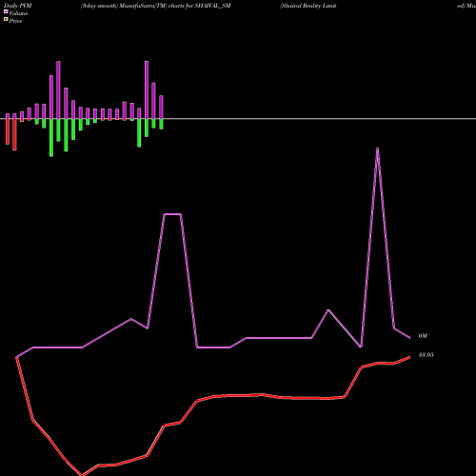Select the 'Volume' legend label
This screenshot has height=476, width=476.
[18, 13]
